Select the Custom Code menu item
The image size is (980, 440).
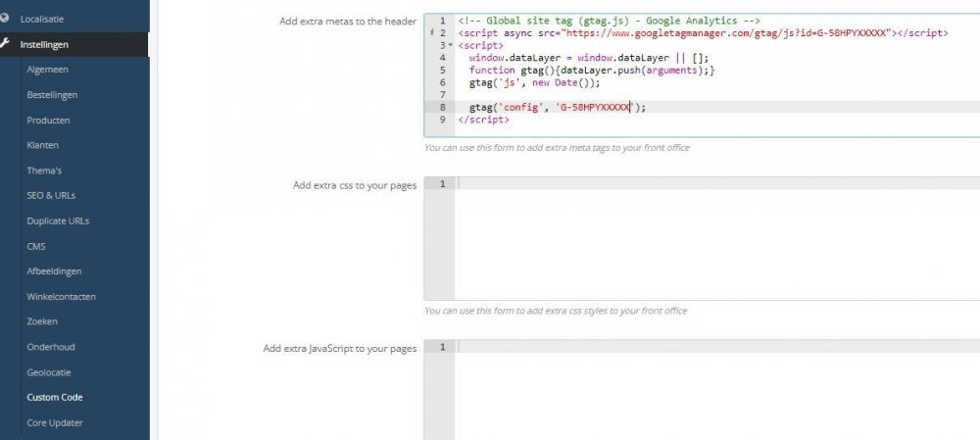[55, 397]
